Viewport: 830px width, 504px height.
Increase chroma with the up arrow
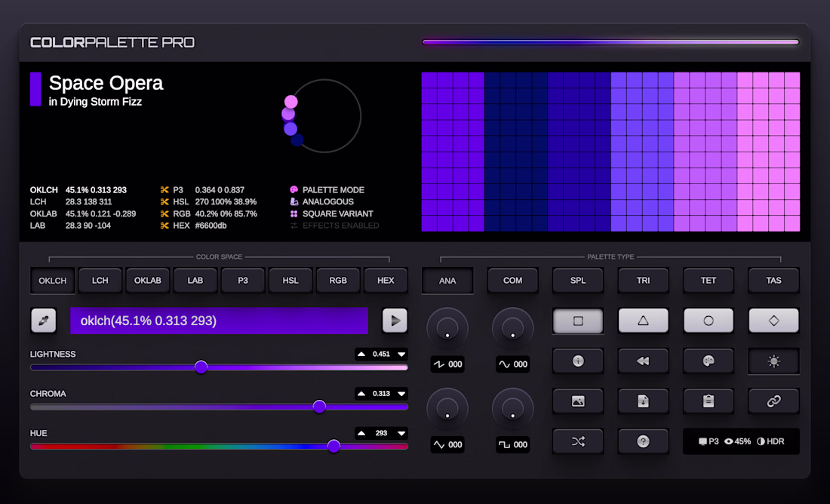point(361,393)
